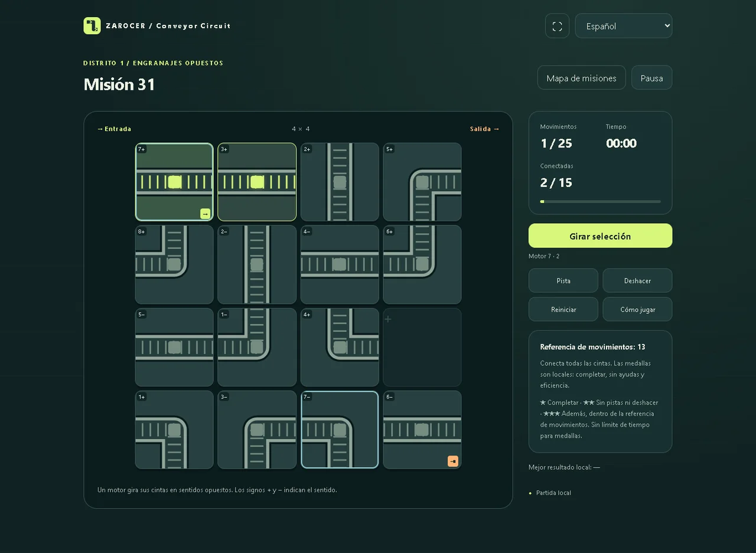This screenshot has height=553, width=756.
Task: Click the moves counter "1 / 25"
Action: point(556,143)
